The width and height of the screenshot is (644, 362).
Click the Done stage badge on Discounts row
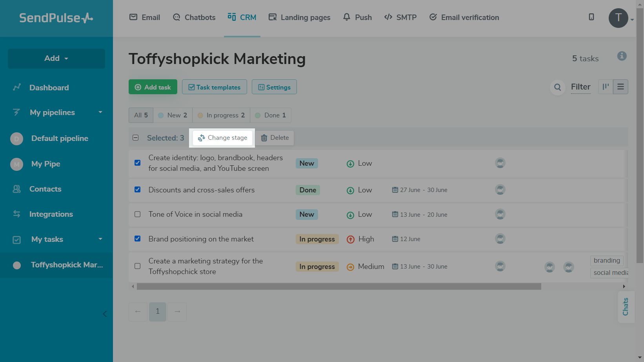[308, 190]
